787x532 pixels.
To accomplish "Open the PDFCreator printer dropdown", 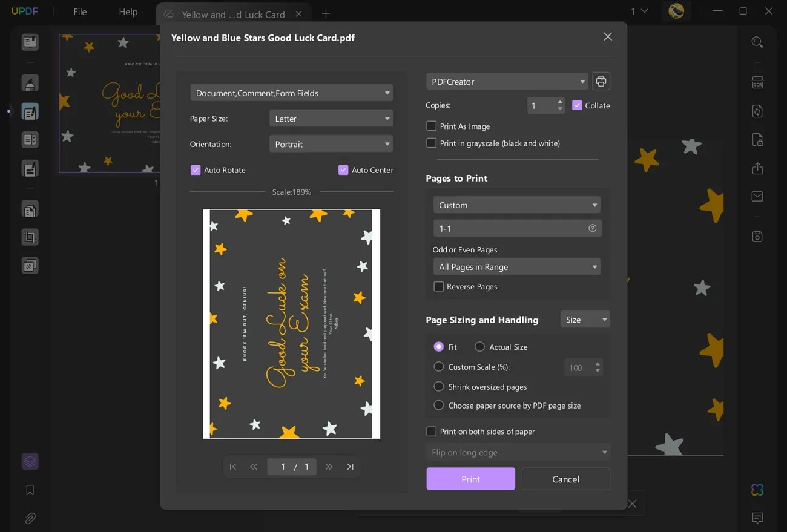I will pos(507,81).
